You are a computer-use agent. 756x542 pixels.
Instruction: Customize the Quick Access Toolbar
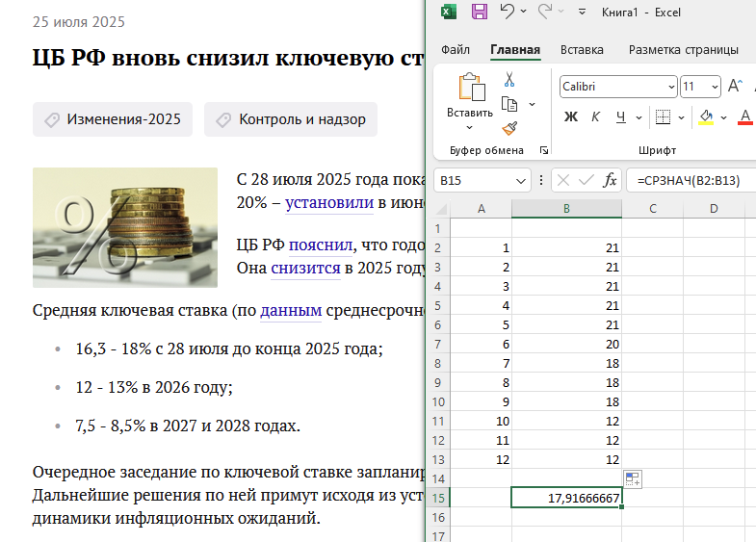[x=582, y=12]
